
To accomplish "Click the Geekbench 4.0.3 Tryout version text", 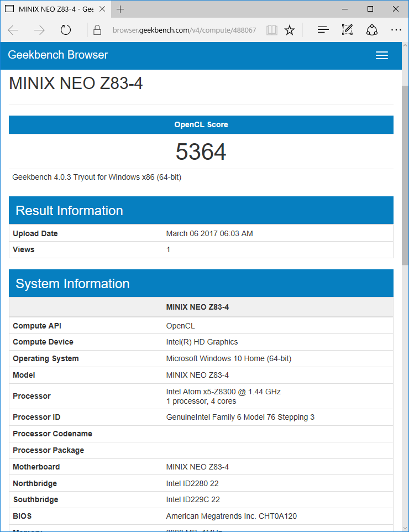I will click(x=97, y=177).
